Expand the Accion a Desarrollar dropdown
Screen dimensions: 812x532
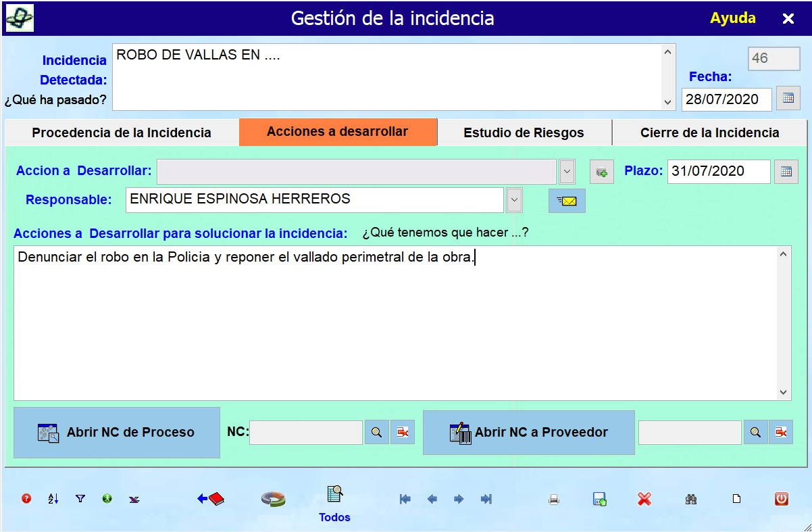(x=567, y=172)
